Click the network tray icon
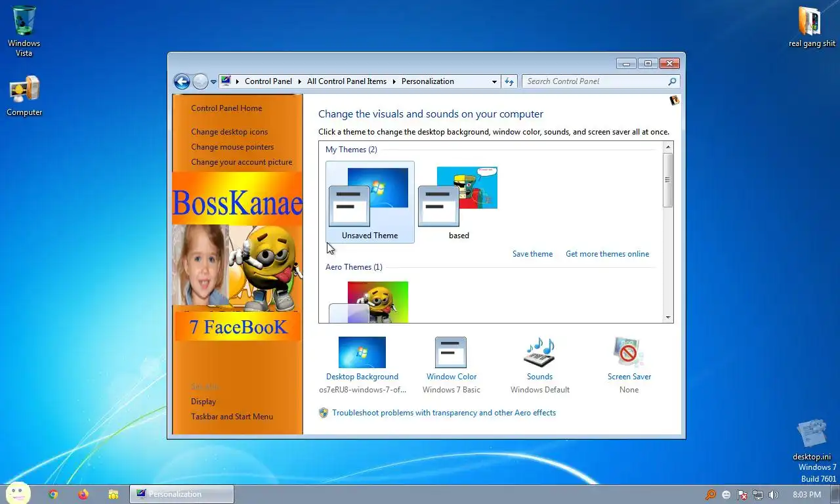Viewport: 840px width, 504px height. coord(758,495)
